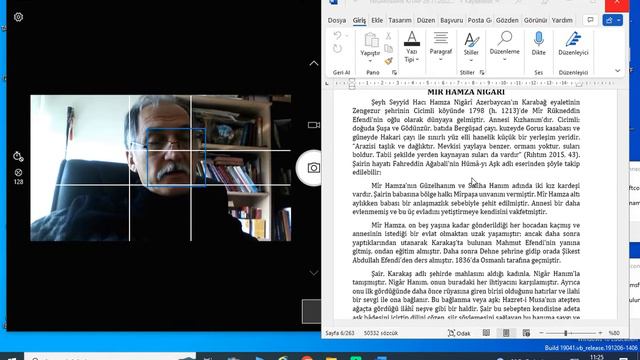Start Dikte dictation microphone

coord(538,43)
